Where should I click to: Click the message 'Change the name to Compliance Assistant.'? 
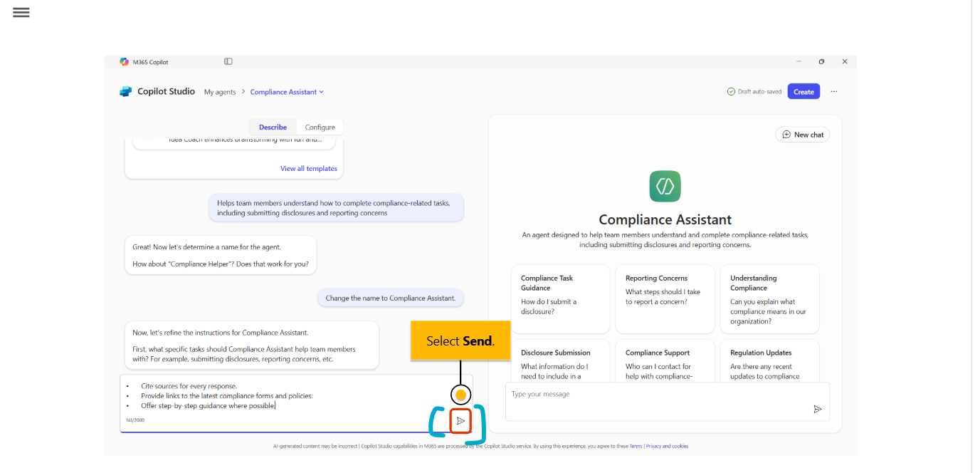tap(390, 298)
